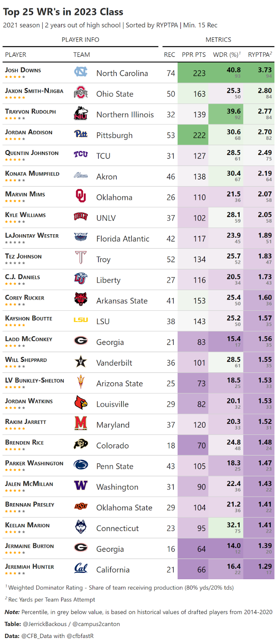The height and width of the screenshot is (644, 277).
Task: Click the Louisville Cardinals logo
Action: pos(81,403)
